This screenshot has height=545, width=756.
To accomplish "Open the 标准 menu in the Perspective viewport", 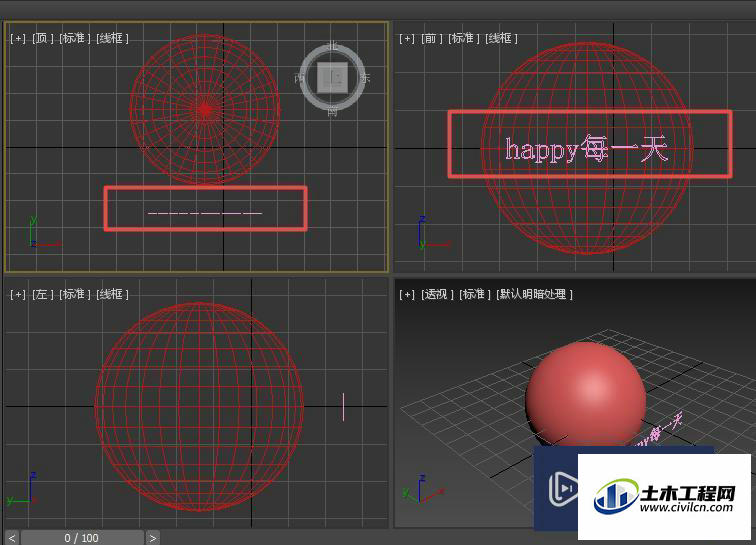I will pyautogui.click(x=474, y=294).
